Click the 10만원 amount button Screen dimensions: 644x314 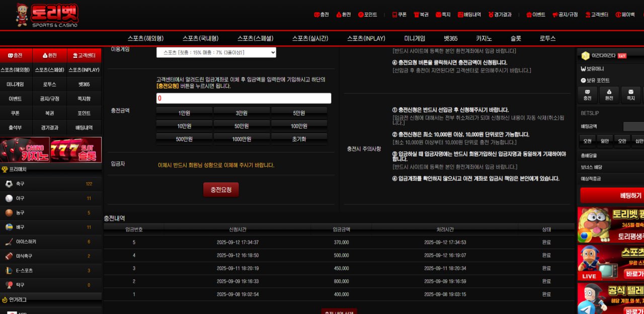click(184, 126)
